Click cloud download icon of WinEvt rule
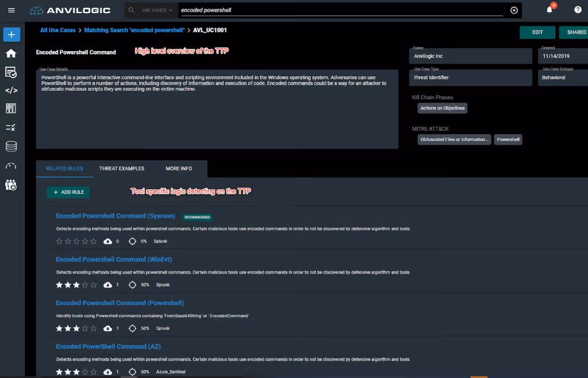Viewport: 588px width, 378px height. pyautogui.click(x=107, y=285)
